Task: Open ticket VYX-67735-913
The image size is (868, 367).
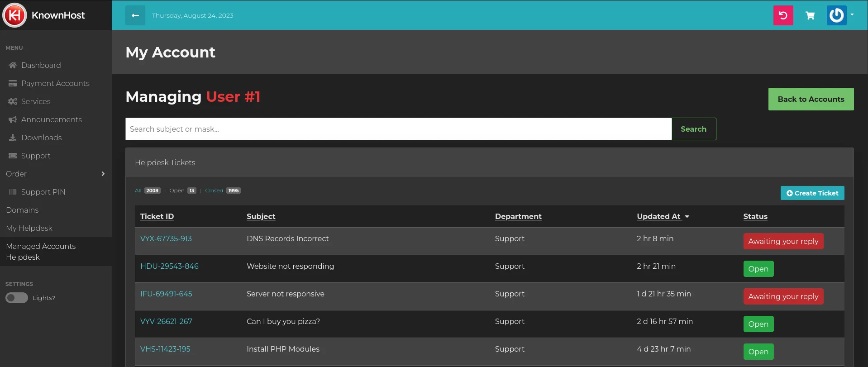Action: pos(166,238)
